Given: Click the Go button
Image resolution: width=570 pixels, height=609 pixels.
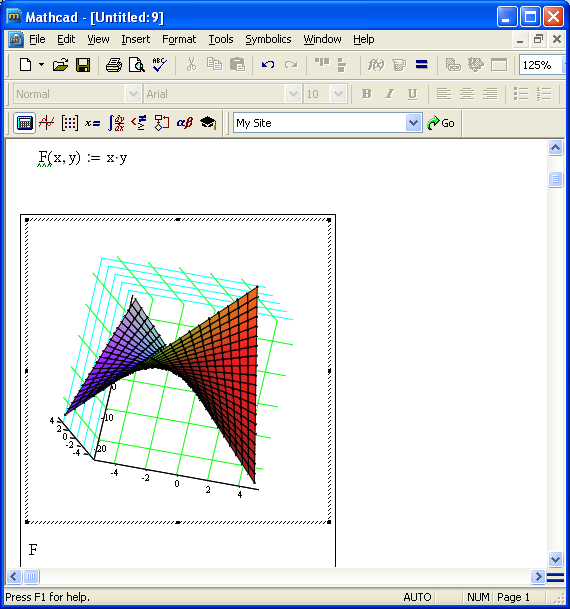Looking at the screenshot, I should 441,123.
